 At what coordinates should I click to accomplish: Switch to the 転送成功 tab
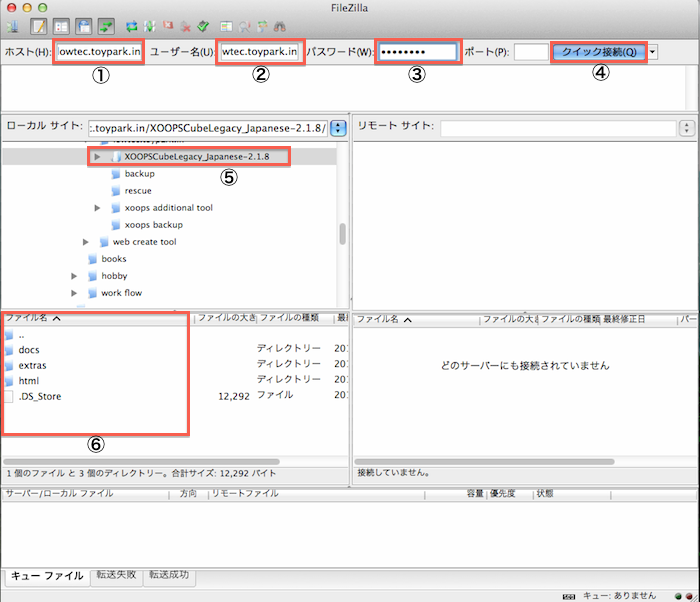pos(169,575)
